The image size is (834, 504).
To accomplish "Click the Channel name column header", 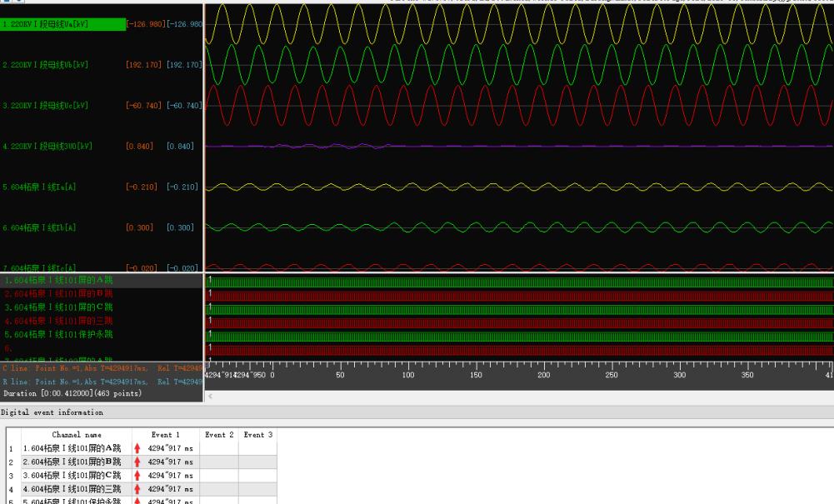I will pyautogui.click(x=77, y=435).
